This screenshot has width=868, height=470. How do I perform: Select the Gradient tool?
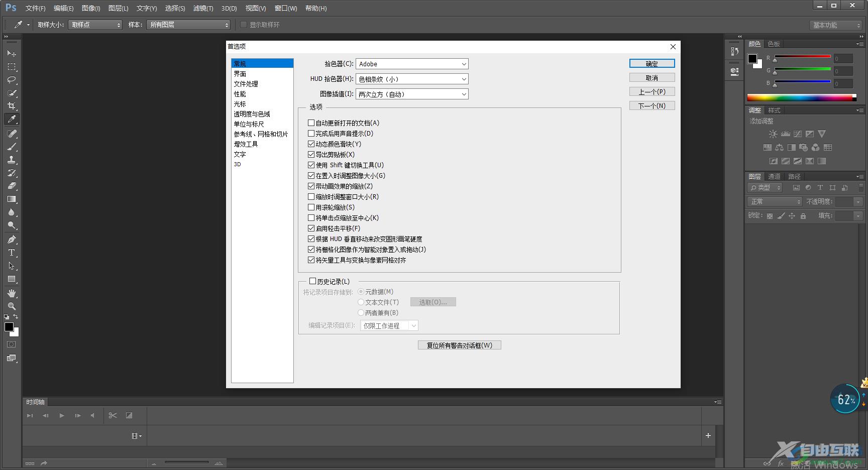point(12,199)
